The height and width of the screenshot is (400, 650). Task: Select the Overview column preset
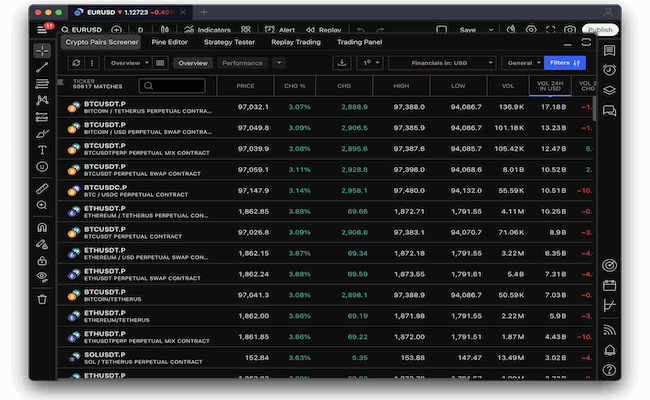pos(193,63)
